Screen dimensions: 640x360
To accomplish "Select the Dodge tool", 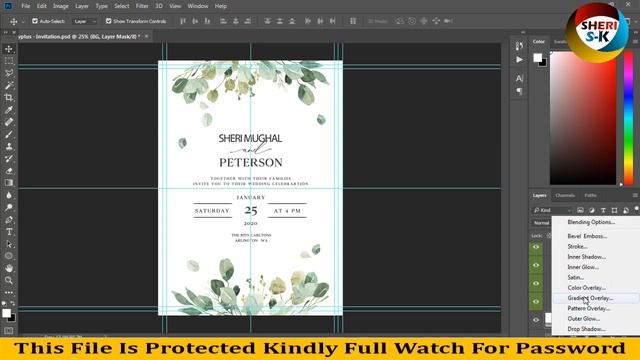I will [9, 207].
